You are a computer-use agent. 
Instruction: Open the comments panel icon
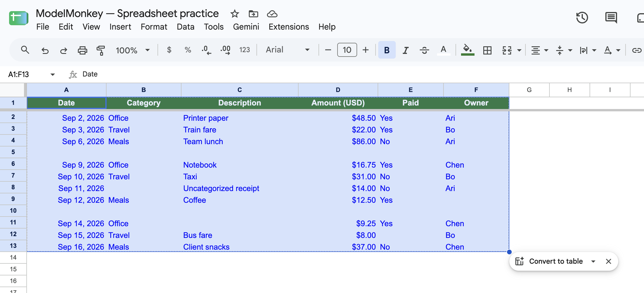pyautogui.click(x=611, y=18)
